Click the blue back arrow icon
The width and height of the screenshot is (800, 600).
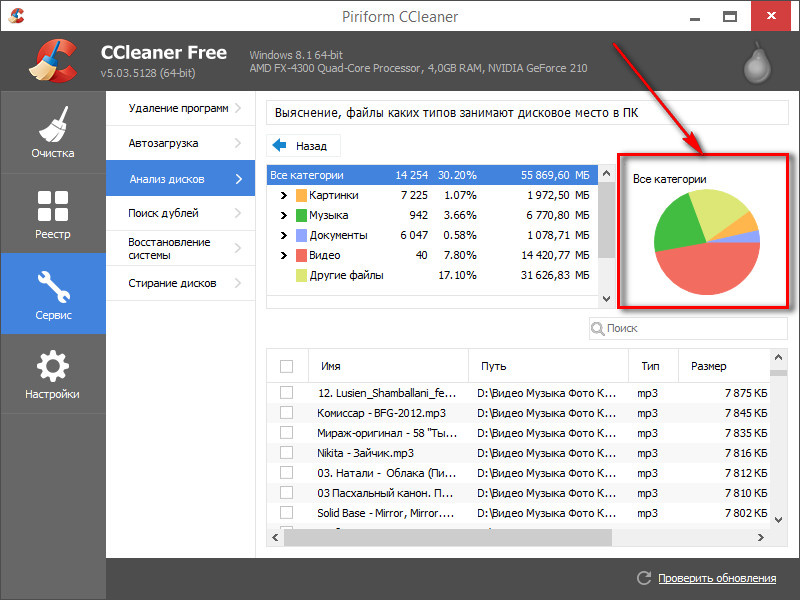pos(280,145)
